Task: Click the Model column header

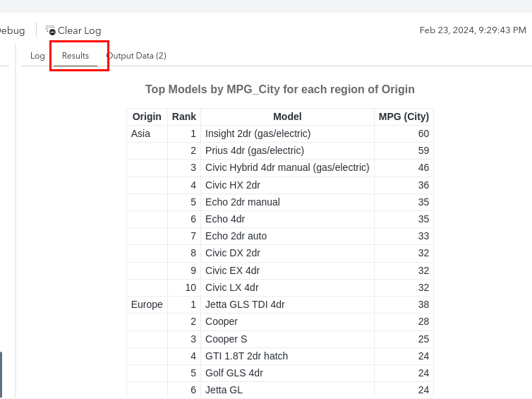Action: (287, 117)
